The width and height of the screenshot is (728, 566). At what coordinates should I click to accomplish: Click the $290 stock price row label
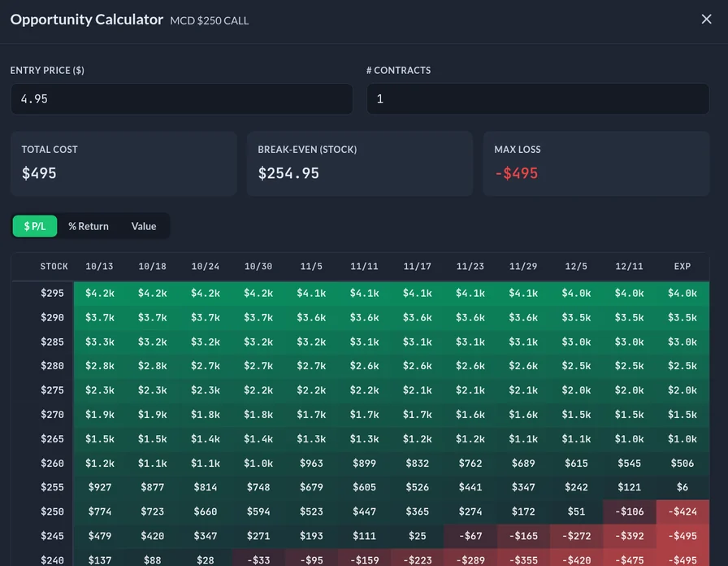(52, 317)
